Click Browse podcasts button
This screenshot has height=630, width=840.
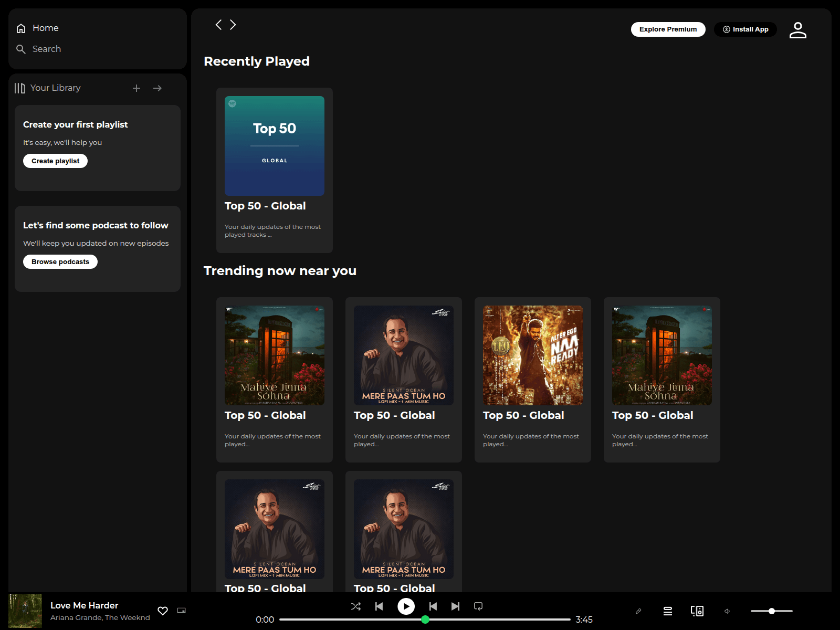click(x=60, y=262)
